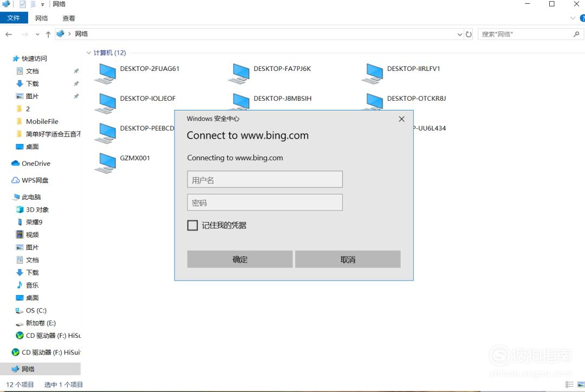Open 文档 under 此电脑
Screen dimensions: 585x392
pos(32,260)
